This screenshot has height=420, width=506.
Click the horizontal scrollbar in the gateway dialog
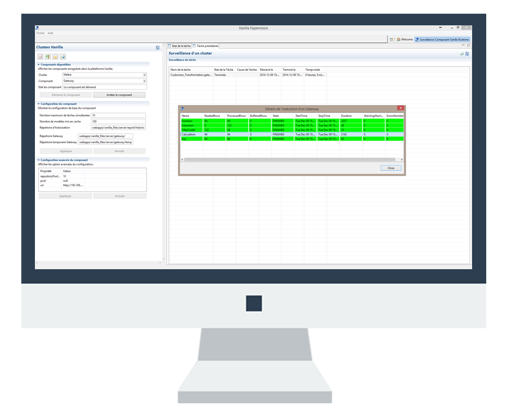(x=289, y=159)
